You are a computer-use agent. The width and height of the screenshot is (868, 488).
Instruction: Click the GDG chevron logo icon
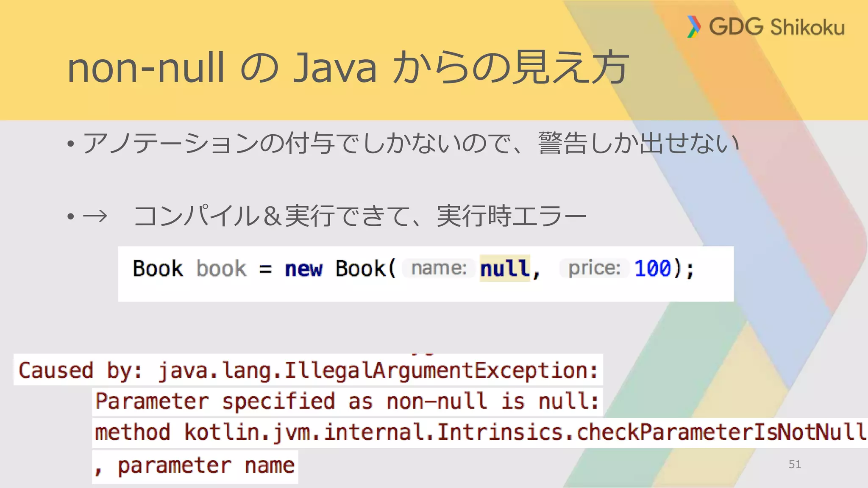[x=694, y=27]
